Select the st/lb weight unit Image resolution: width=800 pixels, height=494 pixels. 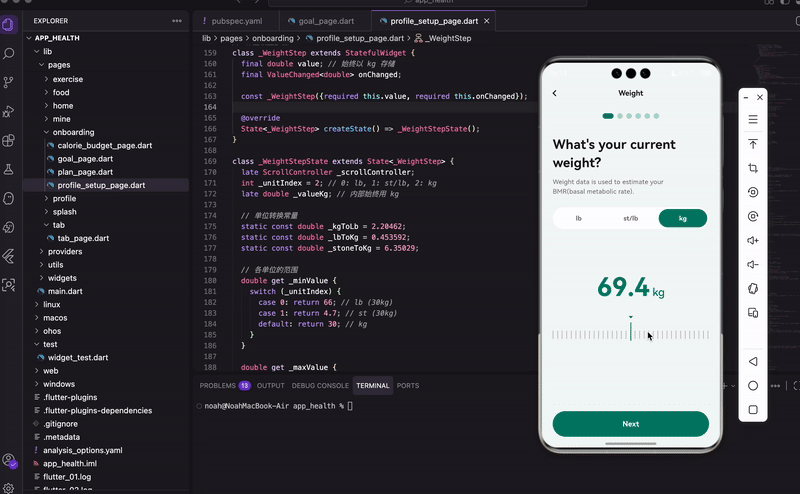pos(631,218)
